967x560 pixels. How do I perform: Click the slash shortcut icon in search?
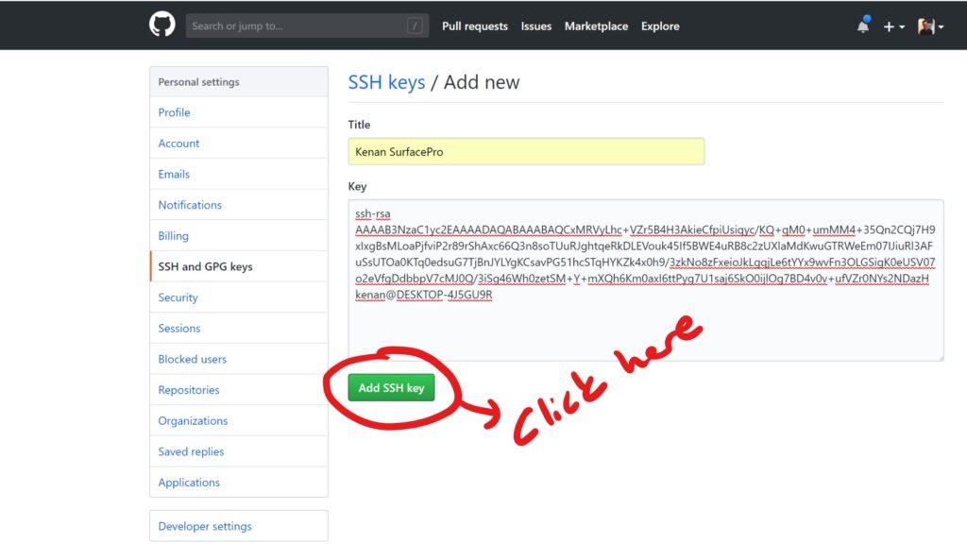415,25
